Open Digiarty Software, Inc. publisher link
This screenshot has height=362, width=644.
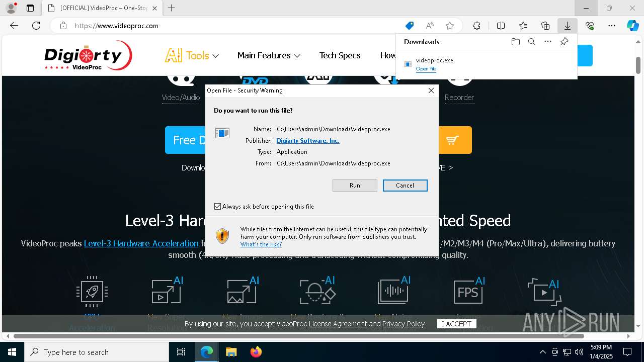coord(308,141)
